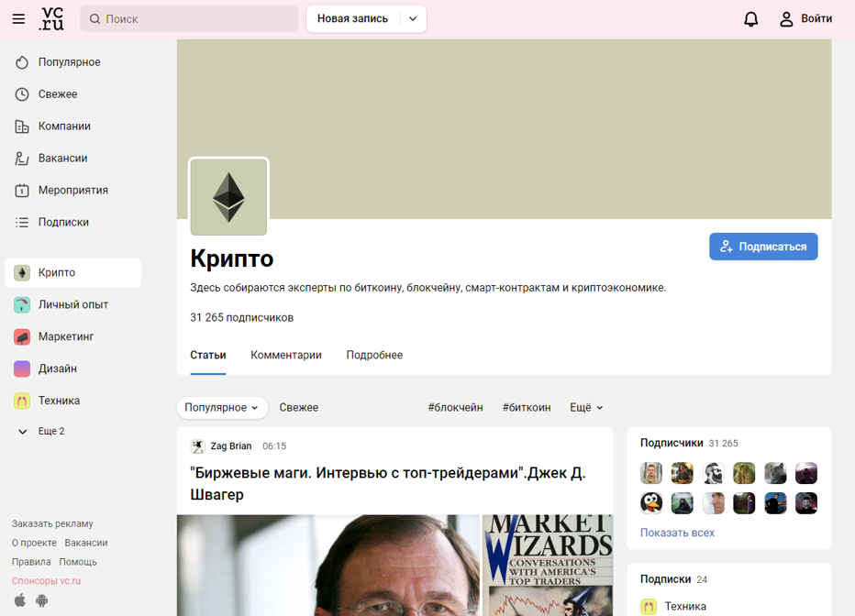Image resolution: width=855 pixels, height=616 pixels.
Task: Click the first subscriber avatar
Action: pyautogui.click(x=651, y=473)
